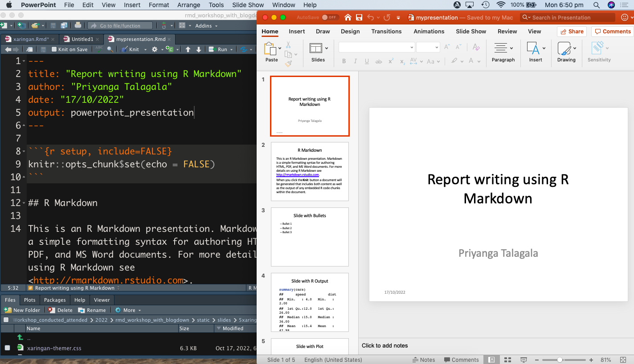This screenshot has width=634, height=364.
Task: Click the Format Painter brush icon
Action: point(288,64)
